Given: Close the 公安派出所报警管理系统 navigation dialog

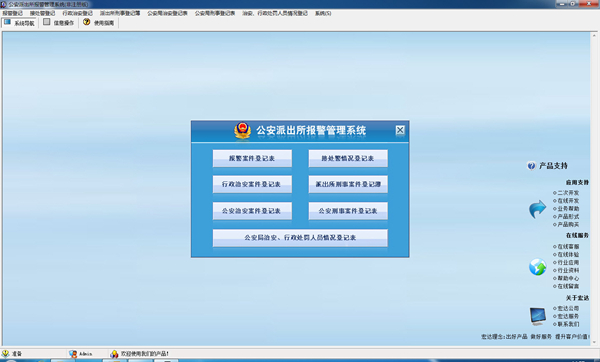Looking at the screenshot, I should pos(400,130).
